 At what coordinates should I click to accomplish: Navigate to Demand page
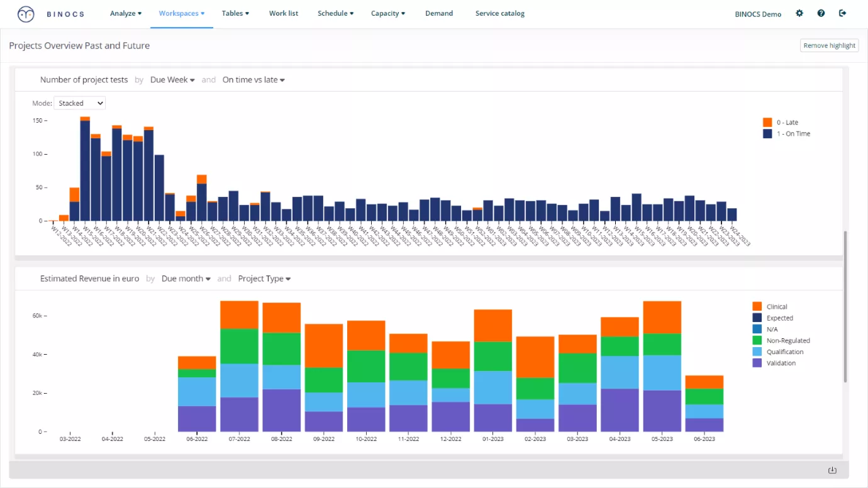pos(439,13)
